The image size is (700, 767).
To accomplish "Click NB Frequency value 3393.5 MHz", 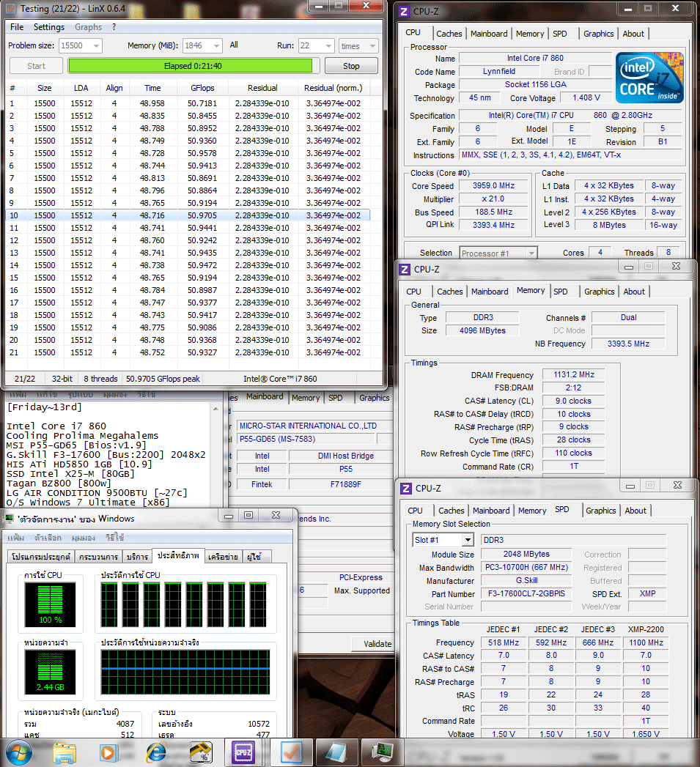I will pyautogui.click(x=628, y=344).
